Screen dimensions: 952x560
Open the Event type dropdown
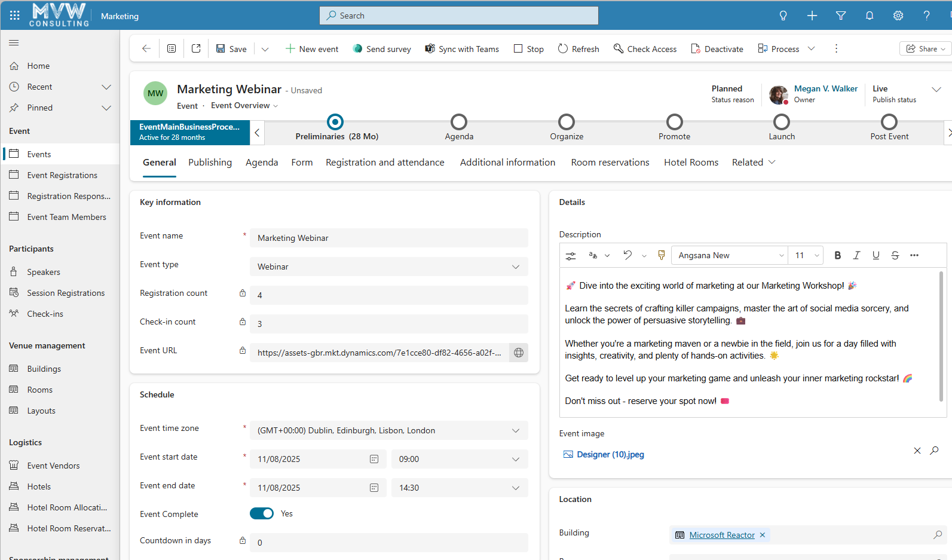[x=388, y=267]
